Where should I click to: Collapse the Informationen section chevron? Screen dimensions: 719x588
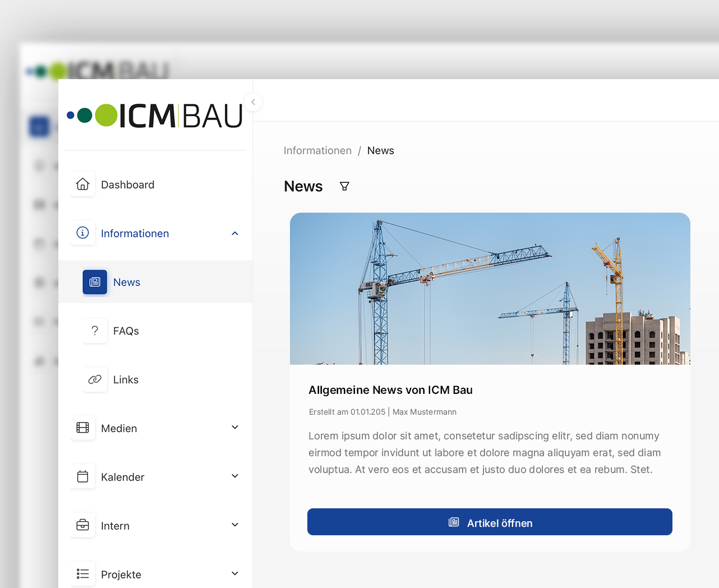(235, 233)
